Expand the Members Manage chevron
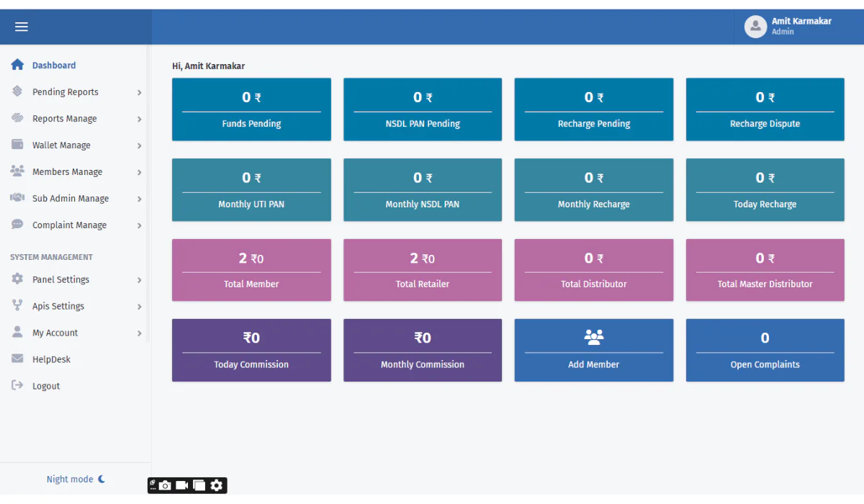The image size is (864, 504). tap(140, 172)
